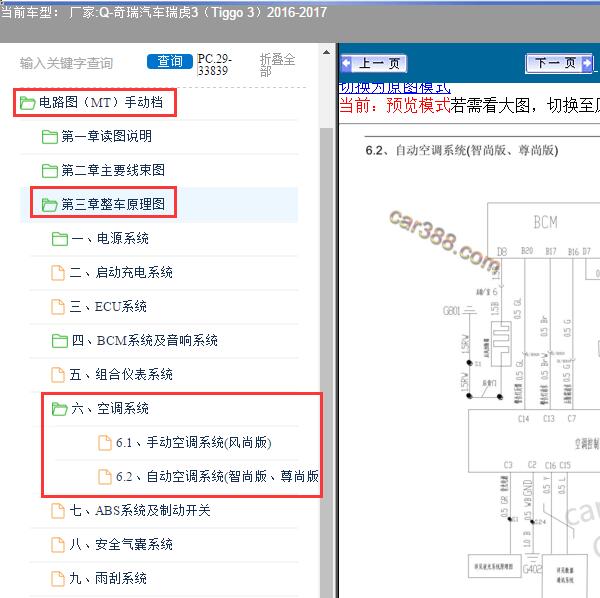The height and width of the screenshot is (598, 600).
Task: Click the 查询 search button
Action: pos(170,61)
